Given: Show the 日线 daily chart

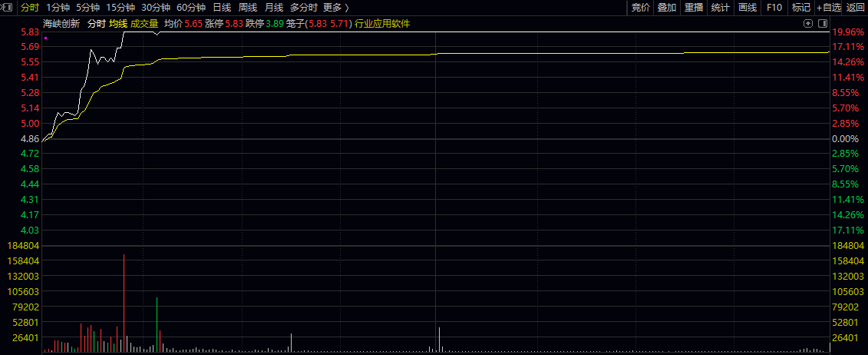Looking at the screenshot, I should [x=222, y=7].
